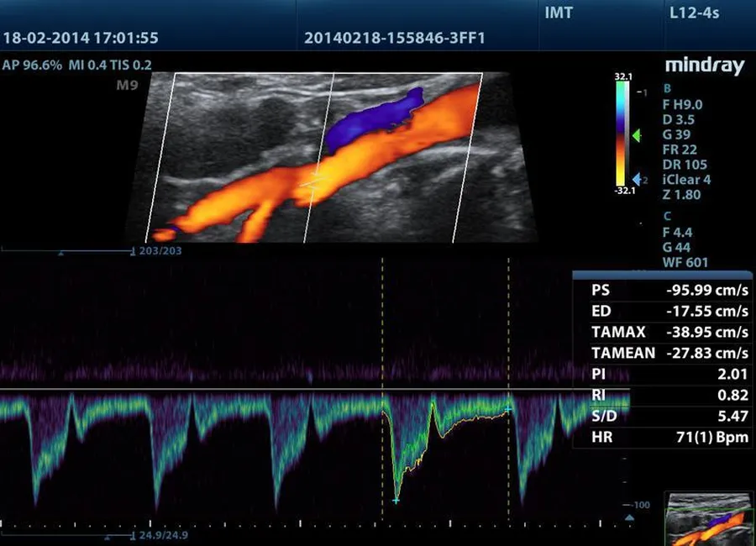Screen dimensions: 756x546
Task: Click the left dashed cursor line on spectrum
Action: pyautogui.click(x=383, y=336)
